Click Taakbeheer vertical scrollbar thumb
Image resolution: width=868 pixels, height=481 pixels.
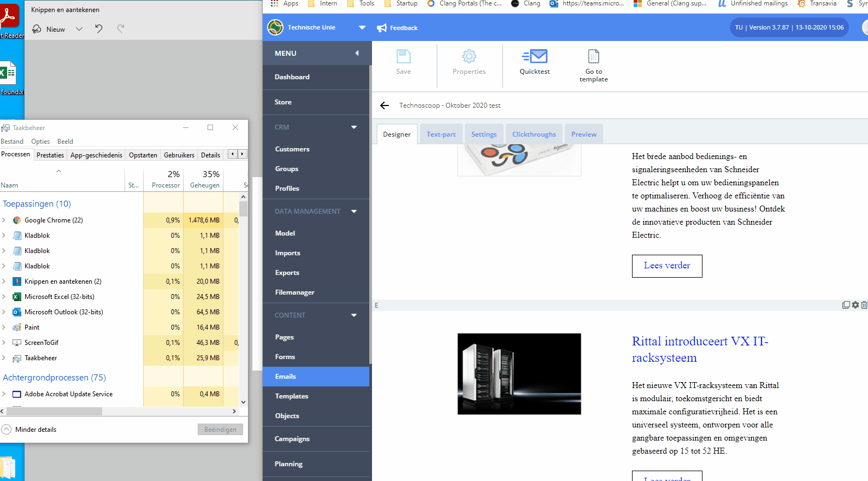pos(244,209)
